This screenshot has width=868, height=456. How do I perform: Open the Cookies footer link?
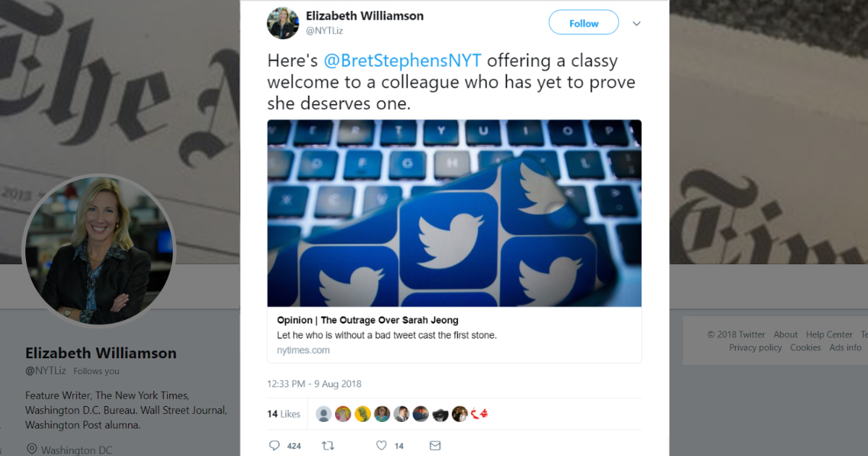(805, 347)
